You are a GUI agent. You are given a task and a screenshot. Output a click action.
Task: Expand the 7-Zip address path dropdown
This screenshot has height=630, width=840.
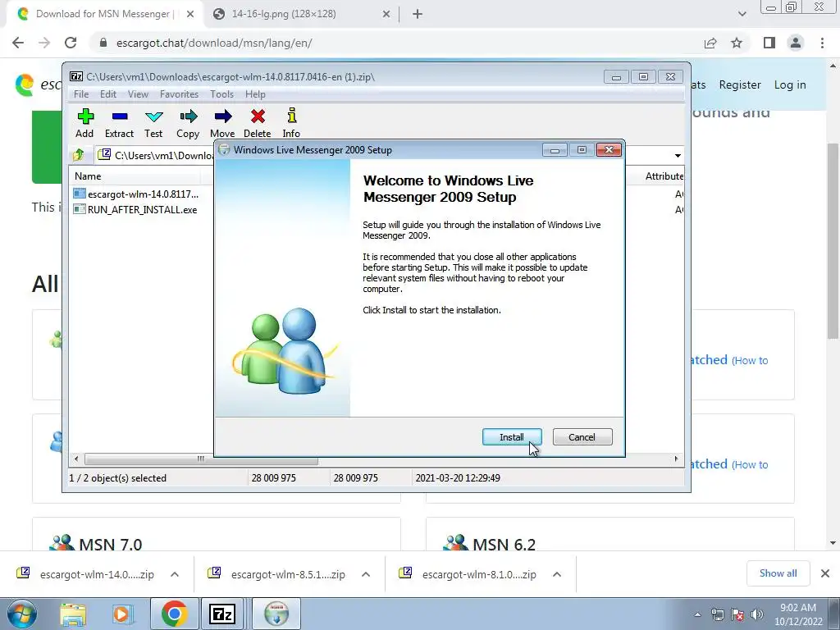678,155
